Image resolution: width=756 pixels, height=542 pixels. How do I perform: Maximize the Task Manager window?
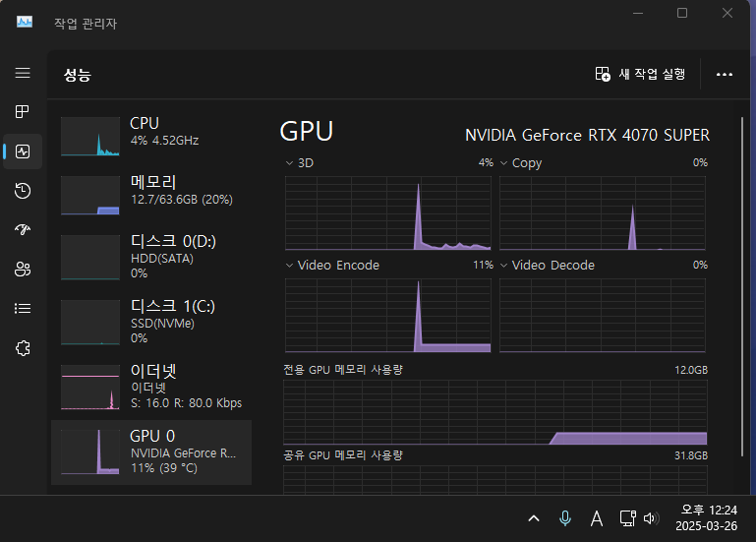click(x=682, y=13)
